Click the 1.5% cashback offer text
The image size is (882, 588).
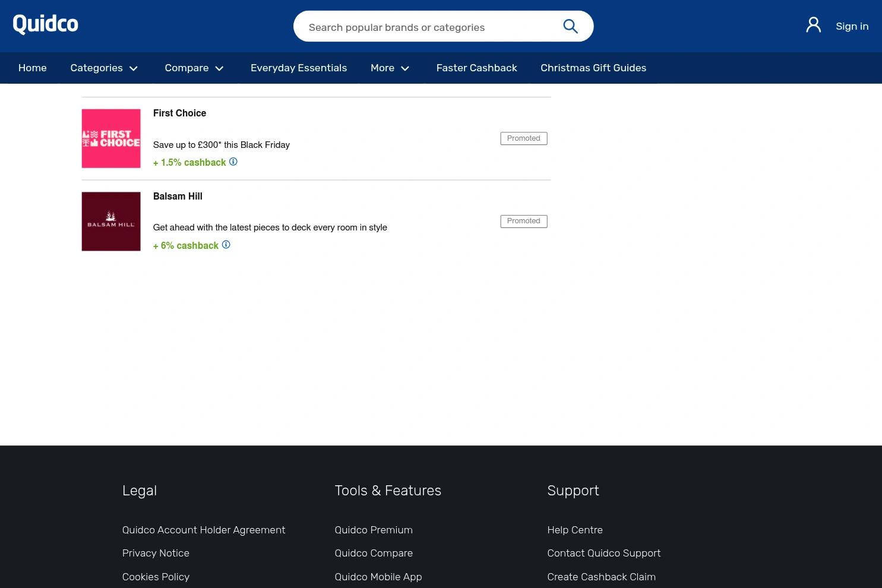click(189, 162)
